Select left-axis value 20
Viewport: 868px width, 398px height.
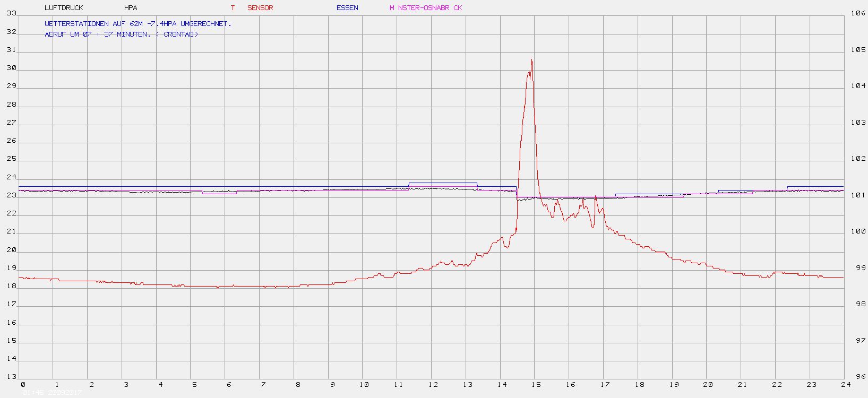pyautogui.click(x=11, y=250)
